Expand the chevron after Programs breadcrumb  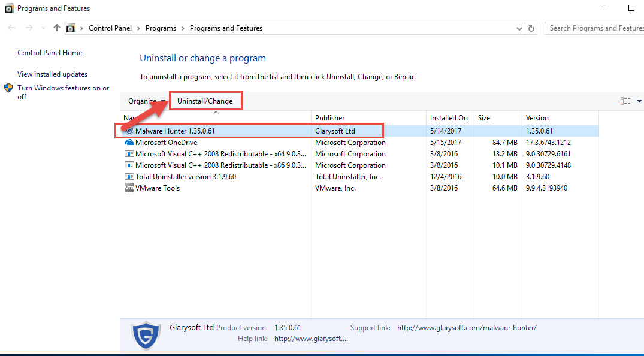pos(183,28)
